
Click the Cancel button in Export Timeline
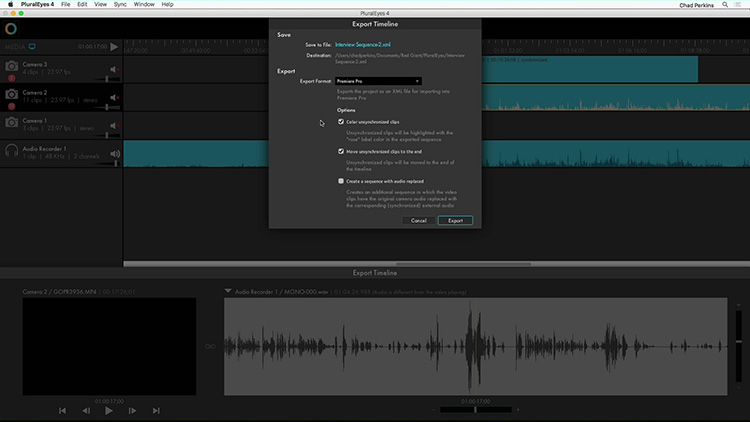[418, 221]
